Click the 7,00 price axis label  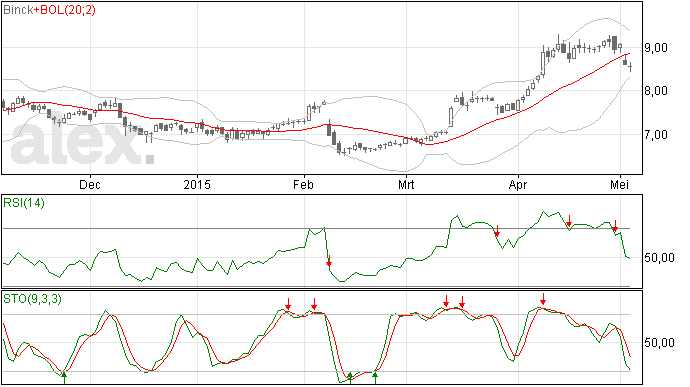point(656,135)
